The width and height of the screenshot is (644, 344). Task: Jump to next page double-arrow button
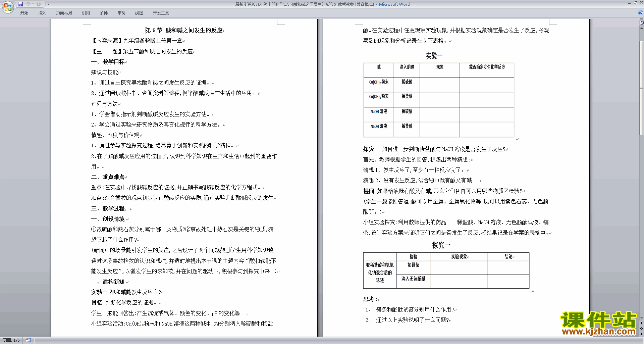(642, 334)
